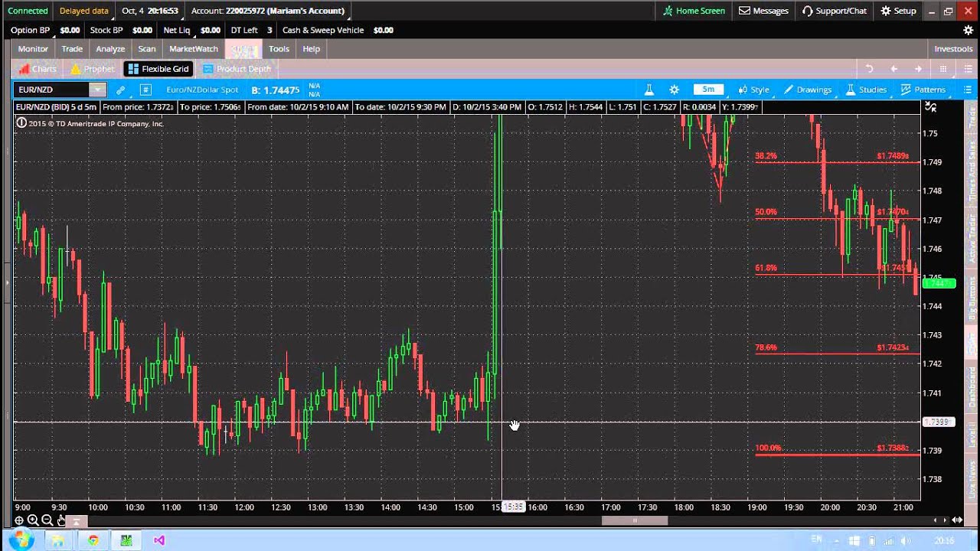Viewport: 980px width, 551px height.
Task: Open the Product Depth sub-tab
Action: pos(237,69)
